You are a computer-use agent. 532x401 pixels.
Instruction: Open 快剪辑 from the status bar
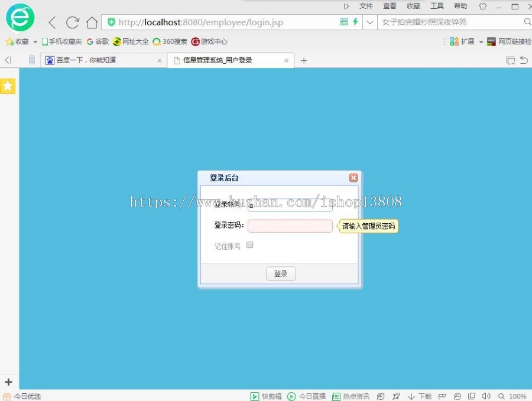click(265, 396)
